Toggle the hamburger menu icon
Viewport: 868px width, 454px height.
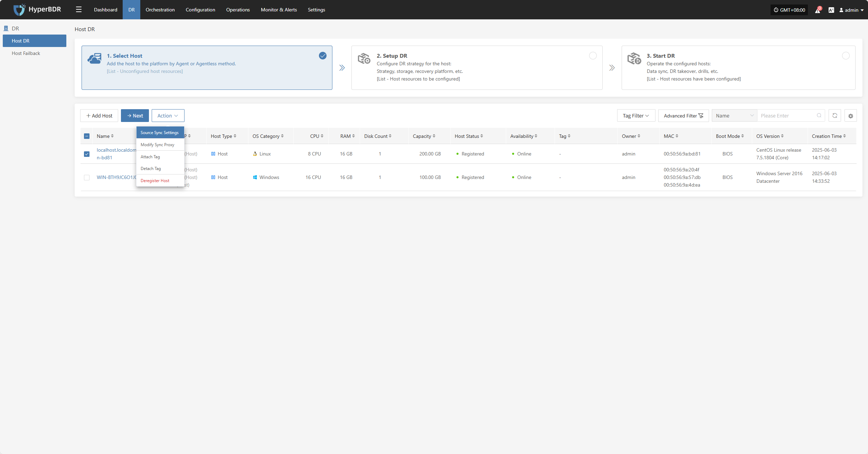point(79,10)
